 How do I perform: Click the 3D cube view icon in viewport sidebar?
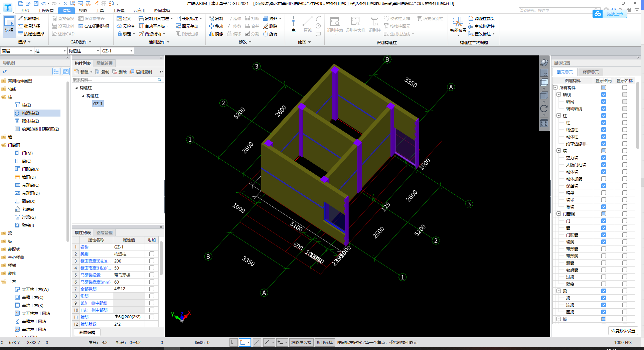(544, 82)
